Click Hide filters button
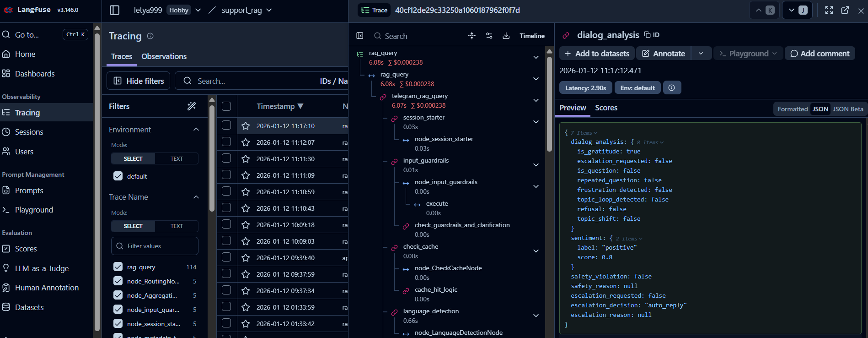The height and width of the screenshot is (338, 868). (139, 81)
